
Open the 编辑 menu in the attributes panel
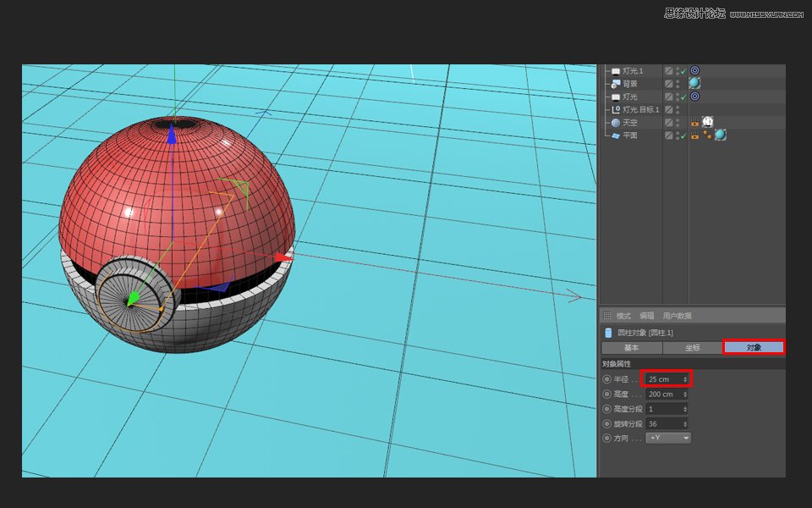pyautogui.click(x=646, y=316)
